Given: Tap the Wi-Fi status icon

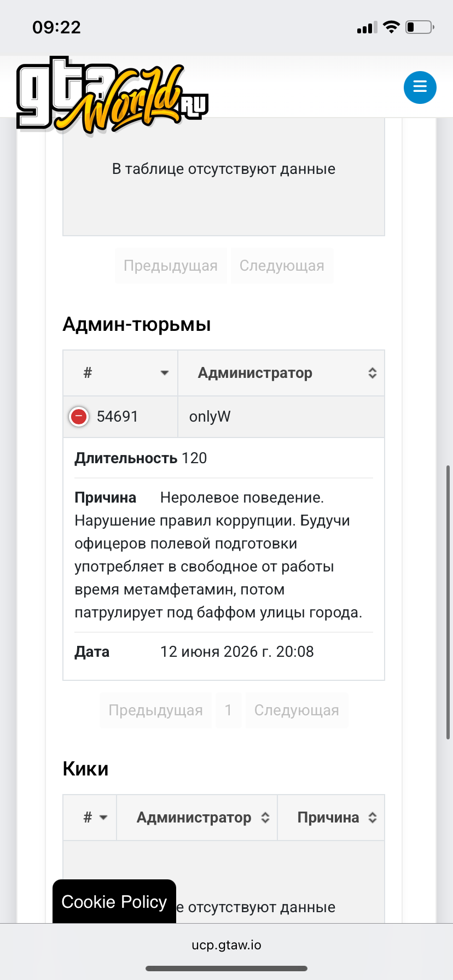Looking at the screenshot, I should [391, 27].
